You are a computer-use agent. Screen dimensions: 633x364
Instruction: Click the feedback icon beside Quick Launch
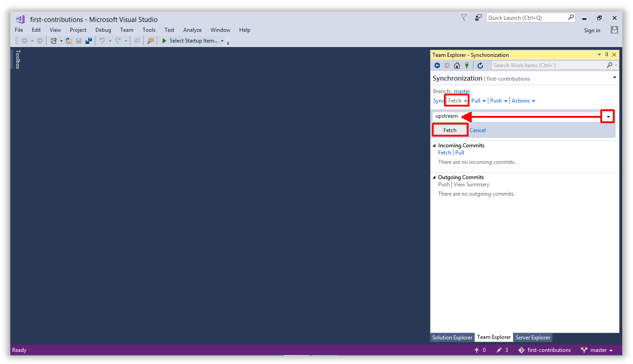tap(478, 17)
